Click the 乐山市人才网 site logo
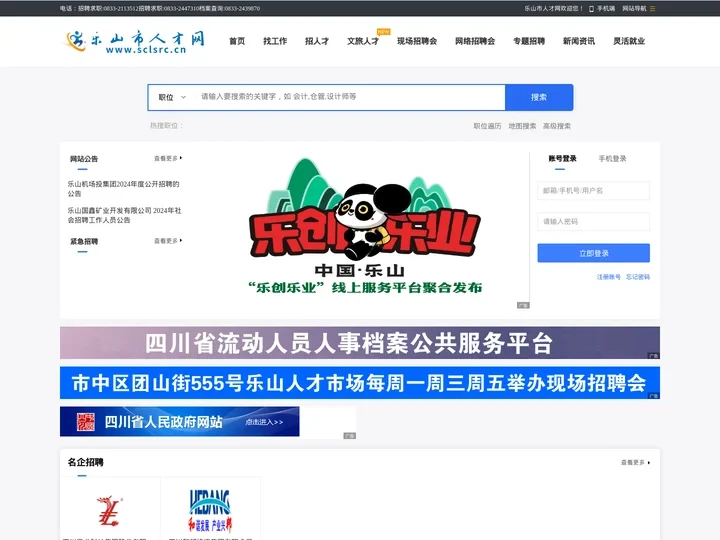Screen dimensions: 720x540 (x=135, y=41)
